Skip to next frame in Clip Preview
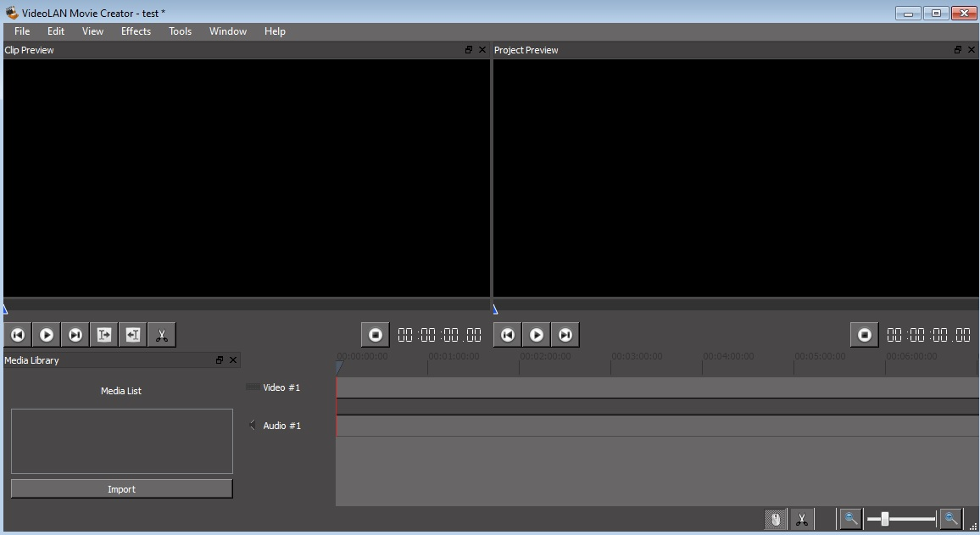 (x=75, y=335)
